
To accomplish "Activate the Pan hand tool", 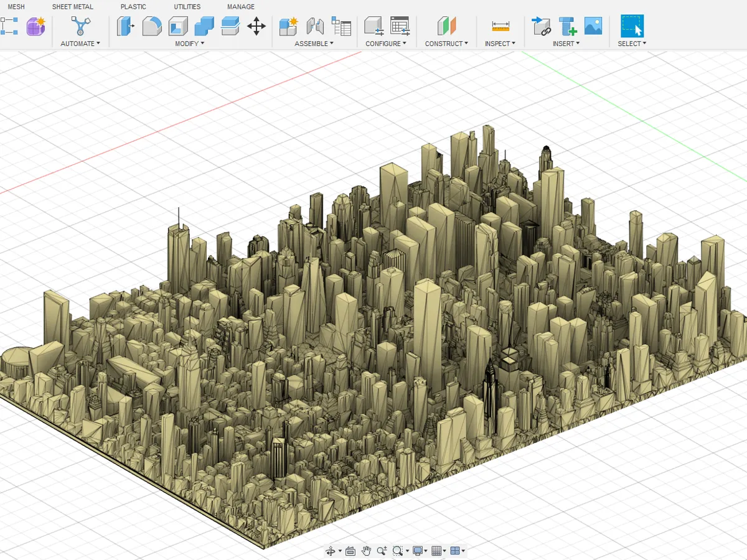I will 366,551.
